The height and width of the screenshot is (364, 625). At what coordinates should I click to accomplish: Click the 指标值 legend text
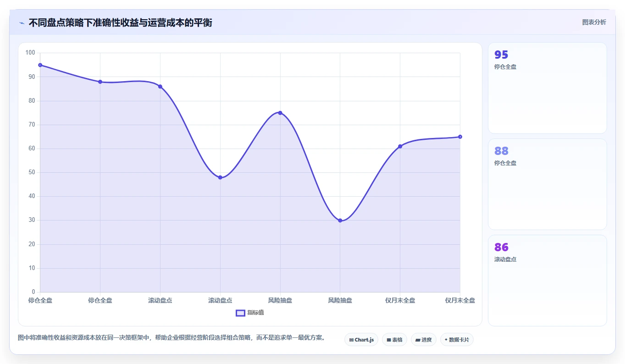click(255, 313)
